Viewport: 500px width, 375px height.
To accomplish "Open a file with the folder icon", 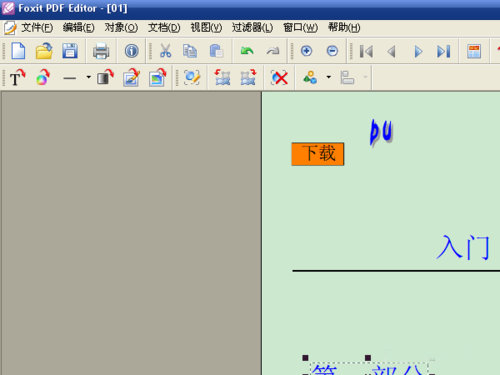I will 44,51.
